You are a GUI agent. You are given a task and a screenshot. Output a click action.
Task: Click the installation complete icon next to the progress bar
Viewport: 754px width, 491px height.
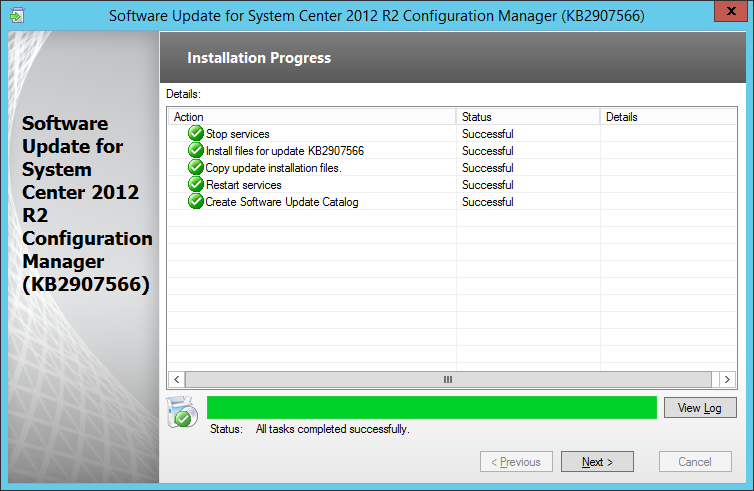click(182, 412)
